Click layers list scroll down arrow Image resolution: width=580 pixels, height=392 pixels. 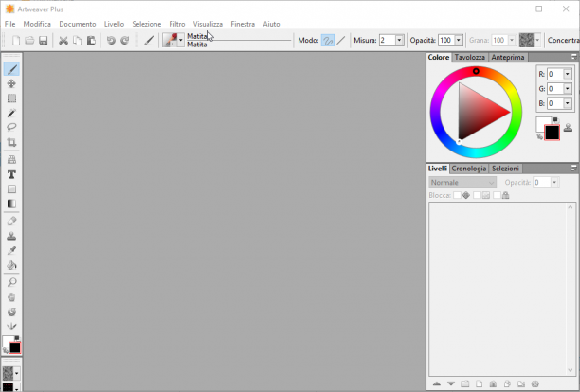tap(570, 370)
